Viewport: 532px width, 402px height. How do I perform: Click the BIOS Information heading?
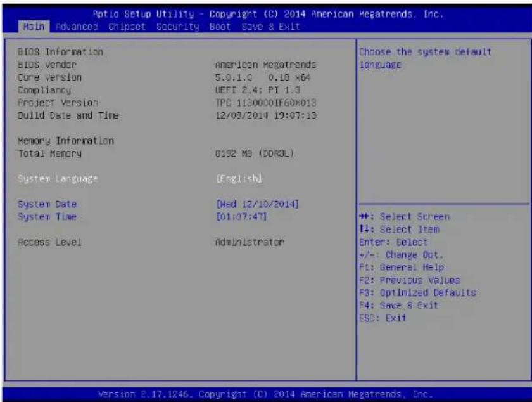click(60, 52)
